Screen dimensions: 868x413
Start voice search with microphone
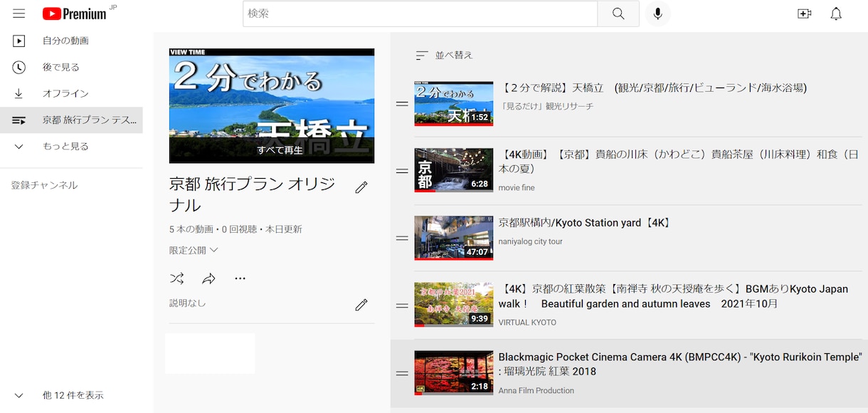658,14
